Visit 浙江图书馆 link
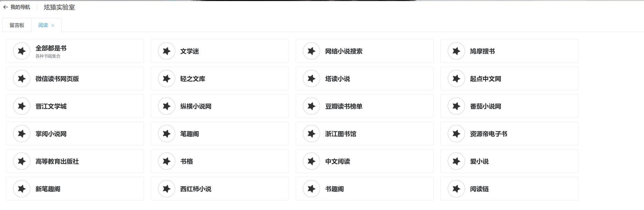Viewport: 644px width, 210px height. tap(340, 134)
